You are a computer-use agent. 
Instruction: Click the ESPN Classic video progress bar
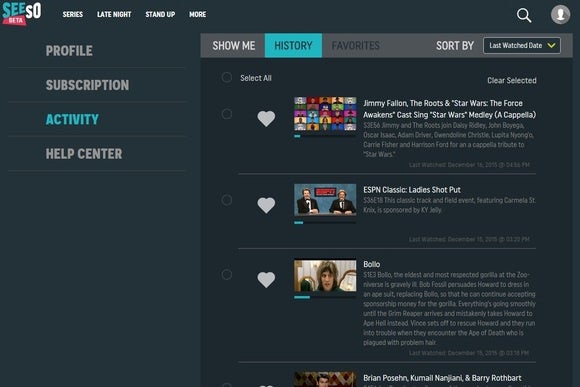point(325,223)
